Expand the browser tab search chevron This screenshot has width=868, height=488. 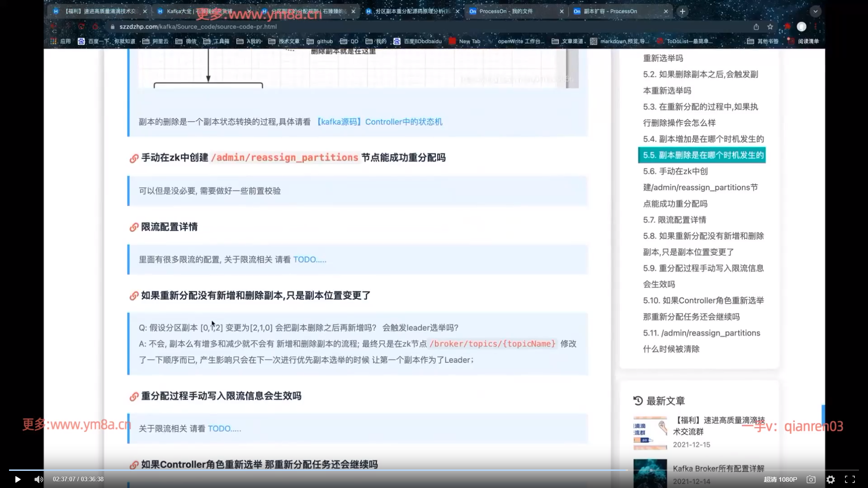[815, 11]
